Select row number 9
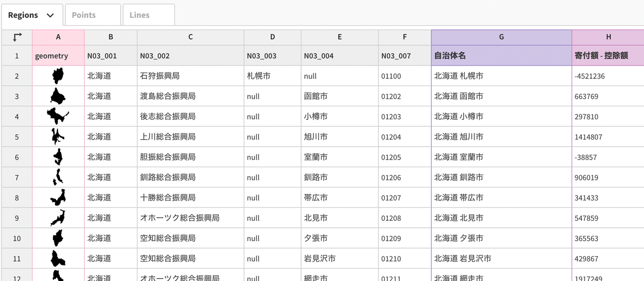This screenshot has height=281, width=644. (x=17, y=218)
